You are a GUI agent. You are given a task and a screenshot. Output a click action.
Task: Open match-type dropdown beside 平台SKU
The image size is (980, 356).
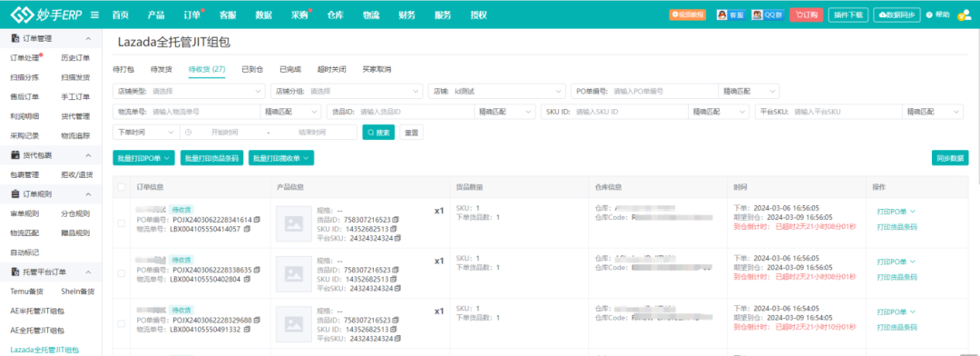pos(933,112)
